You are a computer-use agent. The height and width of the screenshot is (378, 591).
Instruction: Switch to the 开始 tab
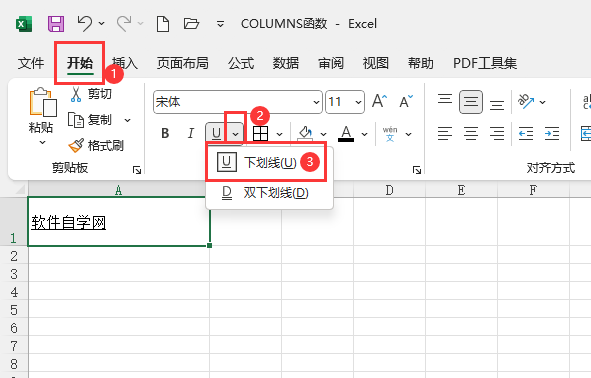point(80,63)
